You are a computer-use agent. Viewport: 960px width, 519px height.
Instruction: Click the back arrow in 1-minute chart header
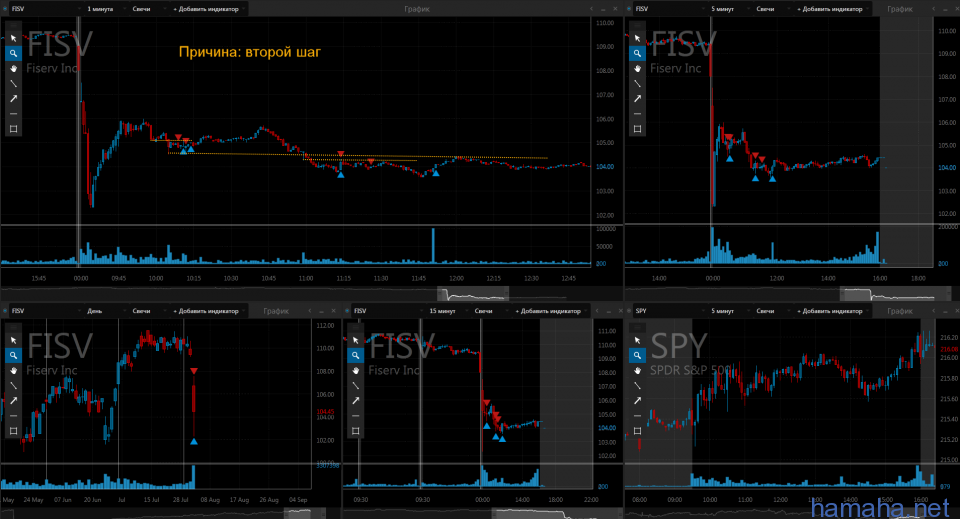coord(591,9)
